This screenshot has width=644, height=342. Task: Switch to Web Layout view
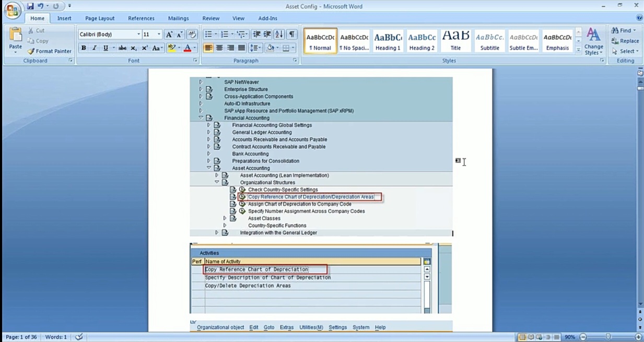[539, 337]
